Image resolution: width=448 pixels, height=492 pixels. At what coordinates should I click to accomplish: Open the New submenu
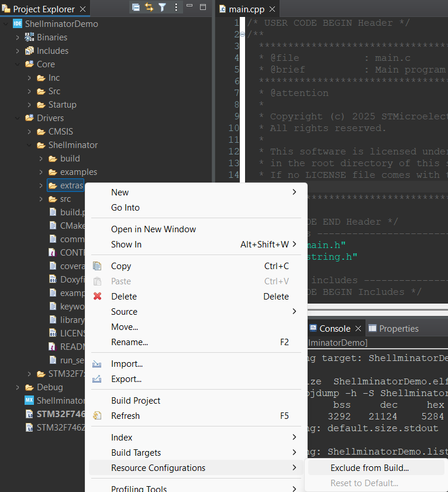196,192
